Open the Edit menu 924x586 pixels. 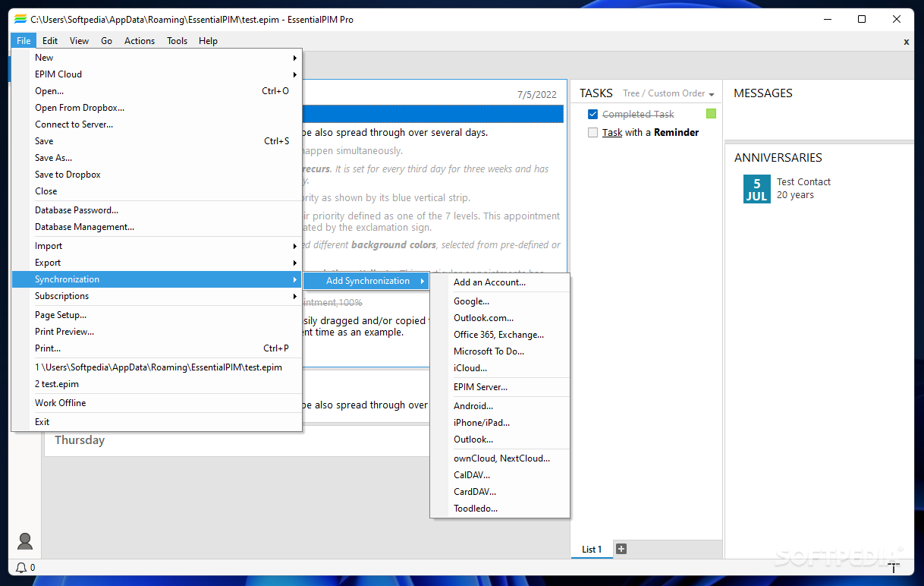click(50, 41)
